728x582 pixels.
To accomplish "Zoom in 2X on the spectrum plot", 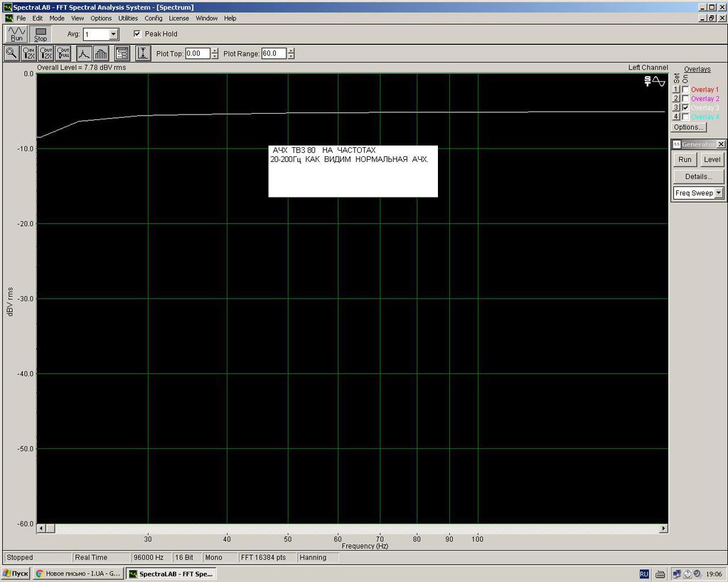I will (x=28, y=53).
